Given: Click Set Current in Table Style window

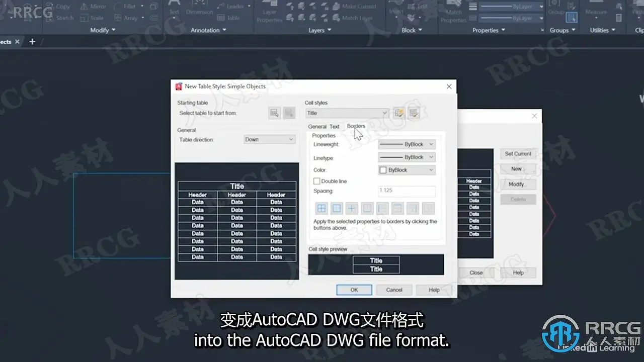Looking at the screenshot, I should click(x=518, y=154).
